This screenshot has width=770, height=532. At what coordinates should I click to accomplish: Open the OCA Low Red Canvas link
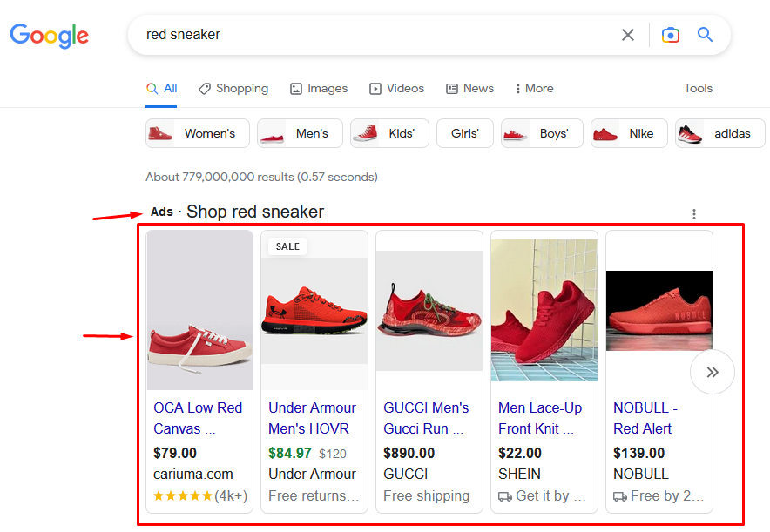tap(198, 418)
